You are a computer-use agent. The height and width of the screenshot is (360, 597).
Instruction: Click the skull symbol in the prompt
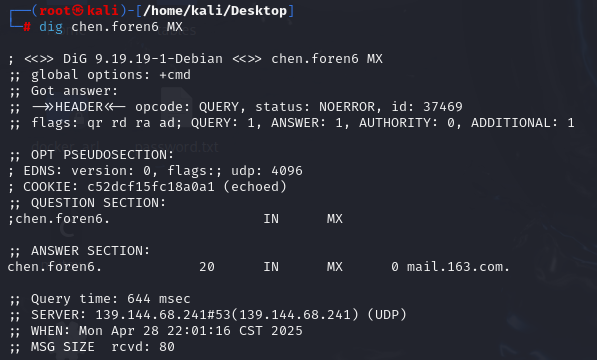[x=78, y=11]
